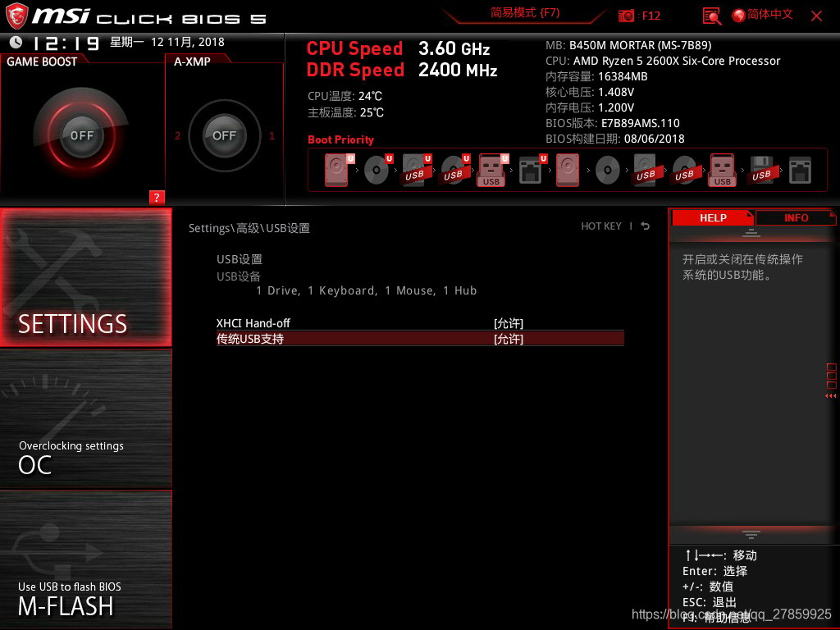The image size is (840, 630).
Task: Click the globe icon next to 简体中文
Action: point(739,16)
